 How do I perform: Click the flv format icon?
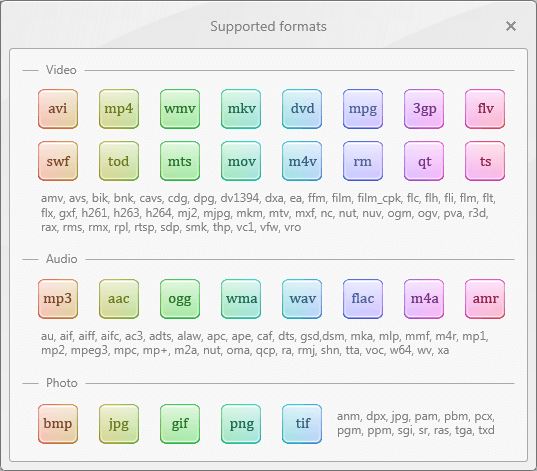tap(485, 109)
